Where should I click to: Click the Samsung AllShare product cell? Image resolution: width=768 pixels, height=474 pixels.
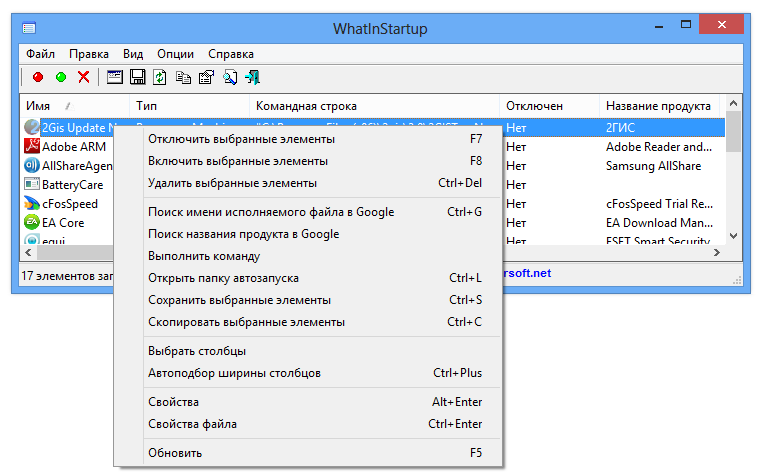point(653,166)
